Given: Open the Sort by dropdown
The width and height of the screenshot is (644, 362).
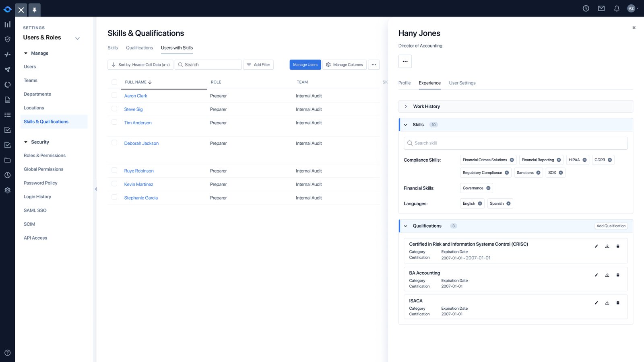Looking at the screenshot, I should coord(140,65).
